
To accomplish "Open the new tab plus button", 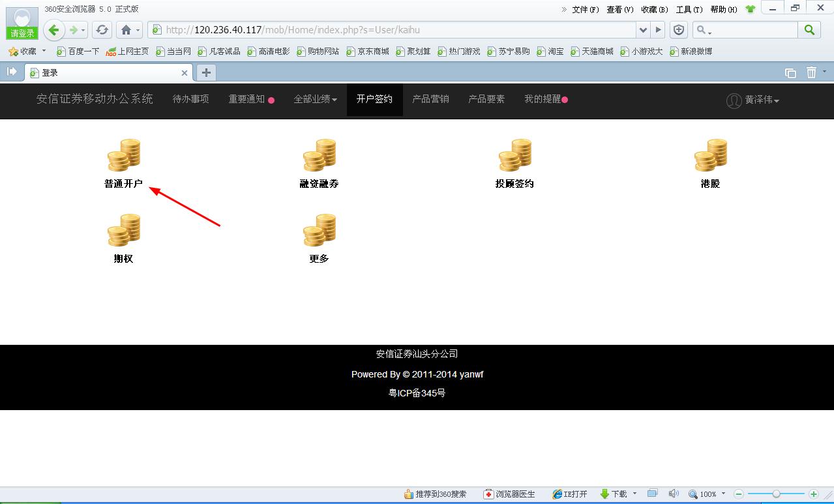I will click(206, 72).
